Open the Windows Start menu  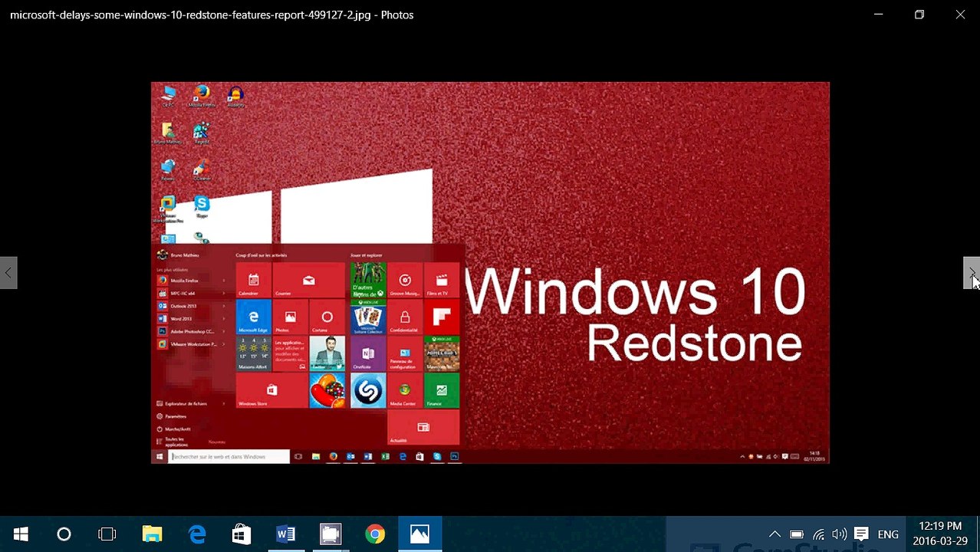21,534
